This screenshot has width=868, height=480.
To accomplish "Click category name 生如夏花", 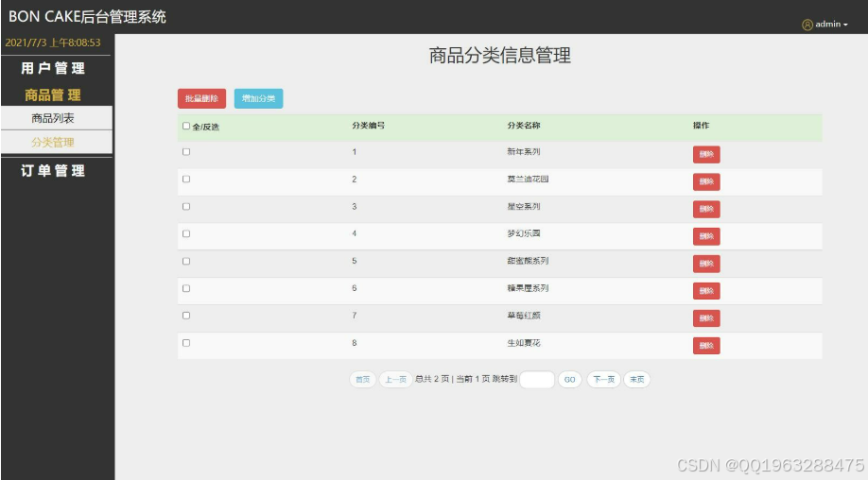I will point(524,343).
